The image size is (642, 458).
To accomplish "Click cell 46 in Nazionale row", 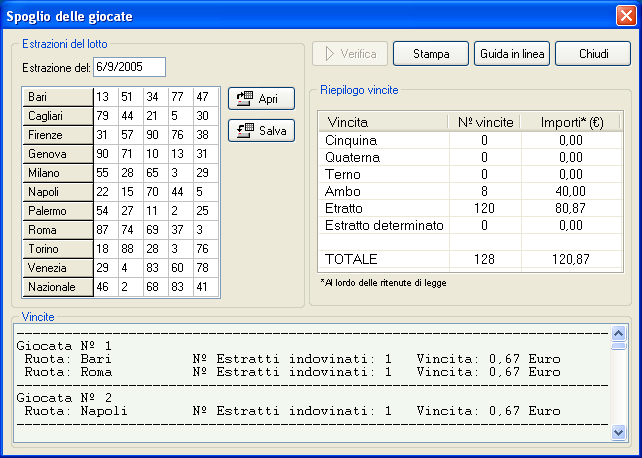I will (x=106, y=287).
